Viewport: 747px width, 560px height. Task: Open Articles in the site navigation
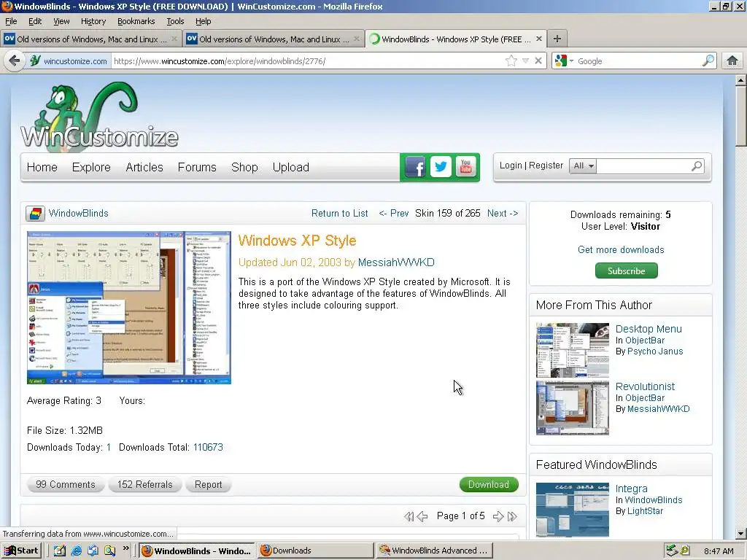[144, 167]
